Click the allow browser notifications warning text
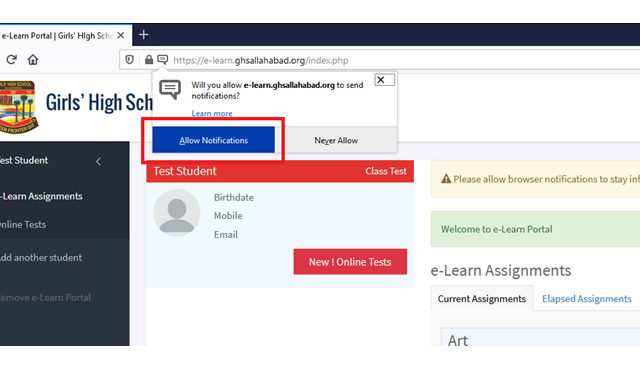The image size is (640, 369). (x=546, y=179)
